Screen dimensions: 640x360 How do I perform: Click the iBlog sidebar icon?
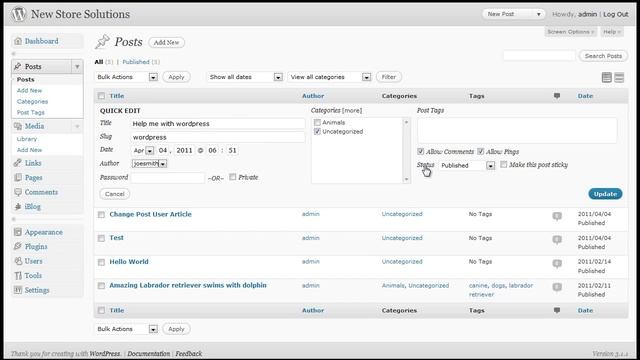(18, 207)
